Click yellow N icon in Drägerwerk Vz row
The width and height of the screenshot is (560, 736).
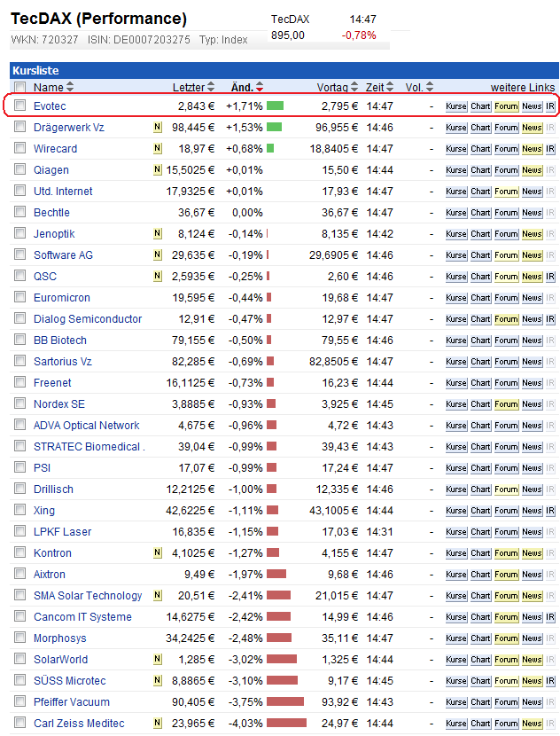[x=158, y=128]
